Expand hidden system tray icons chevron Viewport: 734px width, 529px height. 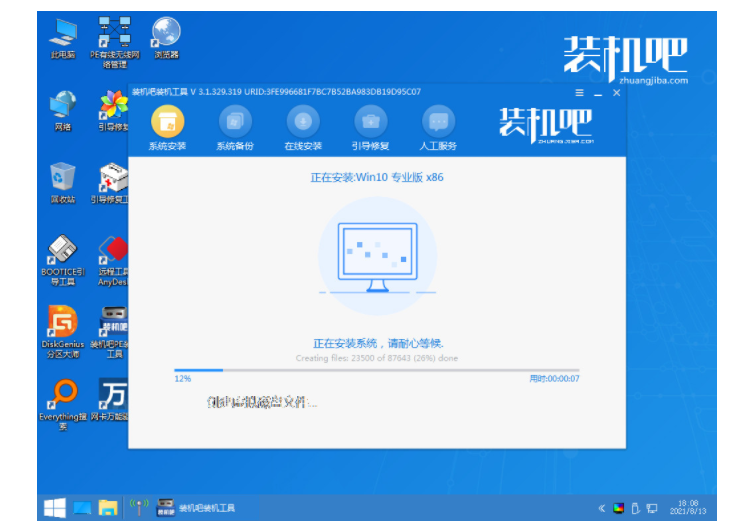pos(602,508)
